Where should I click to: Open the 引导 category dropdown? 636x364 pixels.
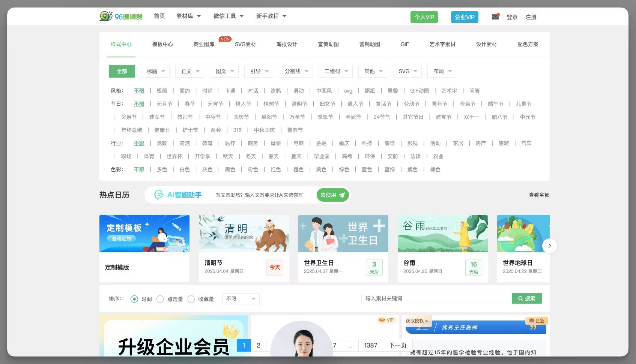[x=259, y=71]
